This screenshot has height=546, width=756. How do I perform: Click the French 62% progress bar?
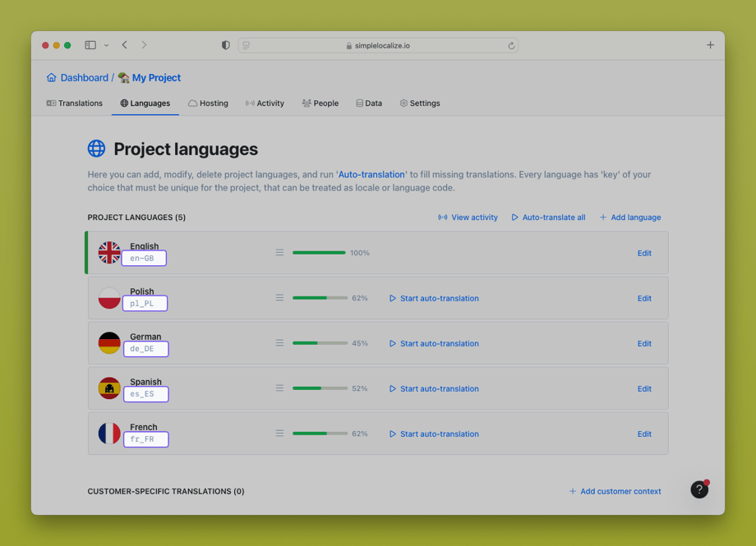pyautogui.click(x=320, y=434)
